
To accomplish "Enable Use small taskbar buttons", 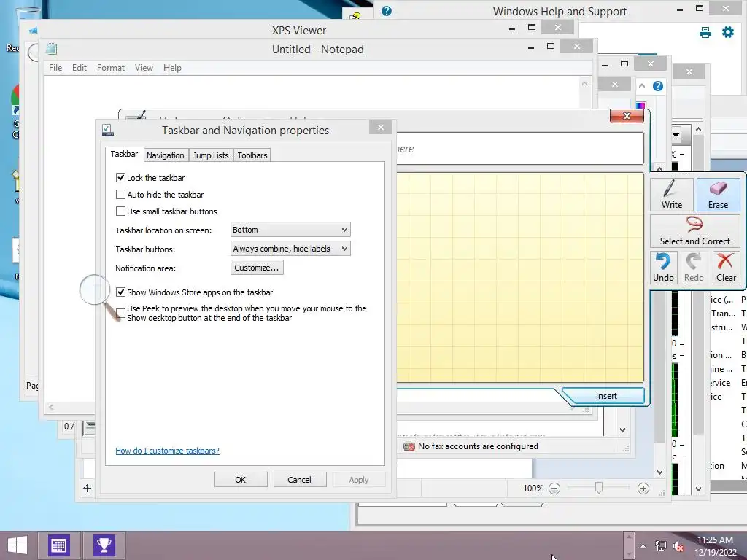I will click(x=120, y=211).
